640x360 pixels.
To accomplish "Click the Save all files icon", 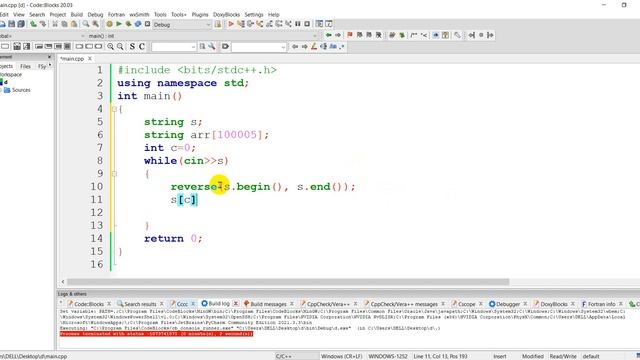I will (21, 24).
